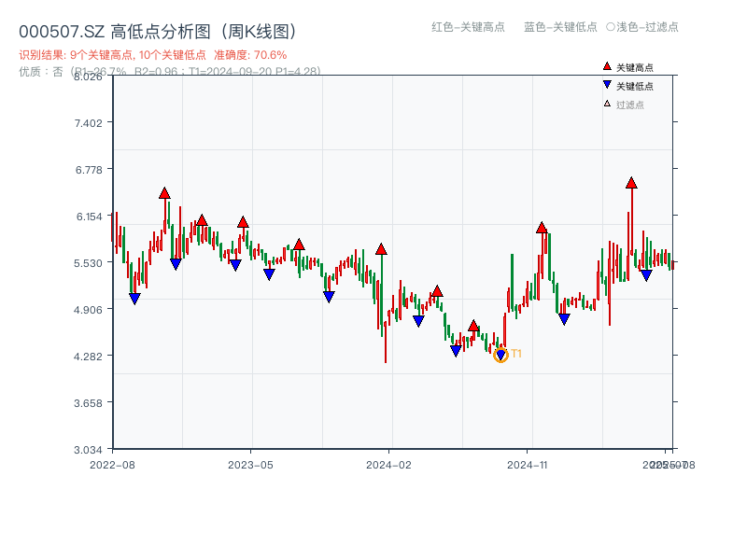Toggle the 蓝色-关键低点 header legend entry
Image resolution: width=747 pixels, height=560 pixels.
click(x=560, y=27)
